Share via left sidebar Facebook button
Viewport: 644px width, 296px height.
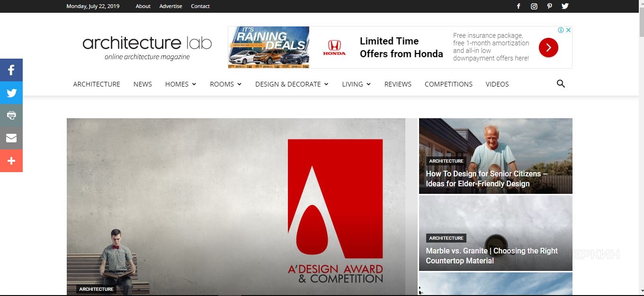pos(11,70)
